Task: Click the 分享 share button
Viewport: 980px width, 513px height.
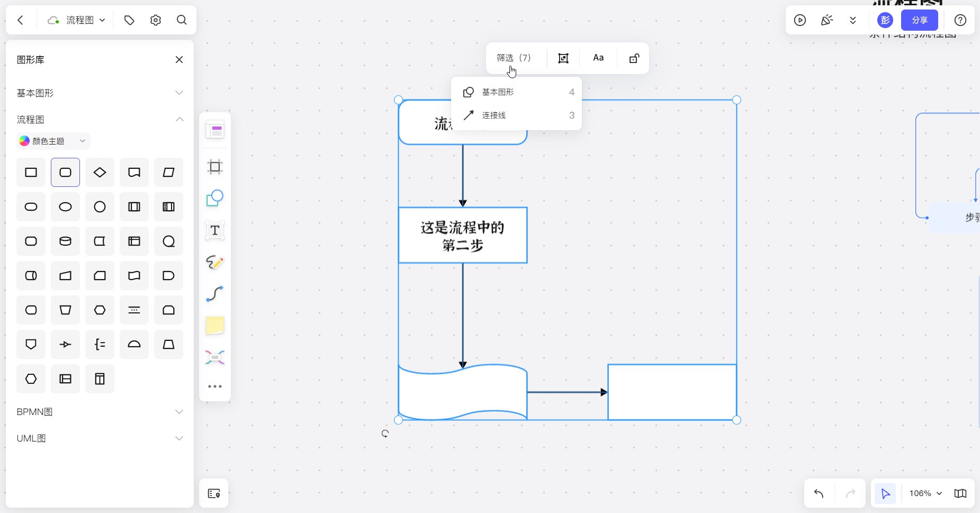Action: coord(920,20)
